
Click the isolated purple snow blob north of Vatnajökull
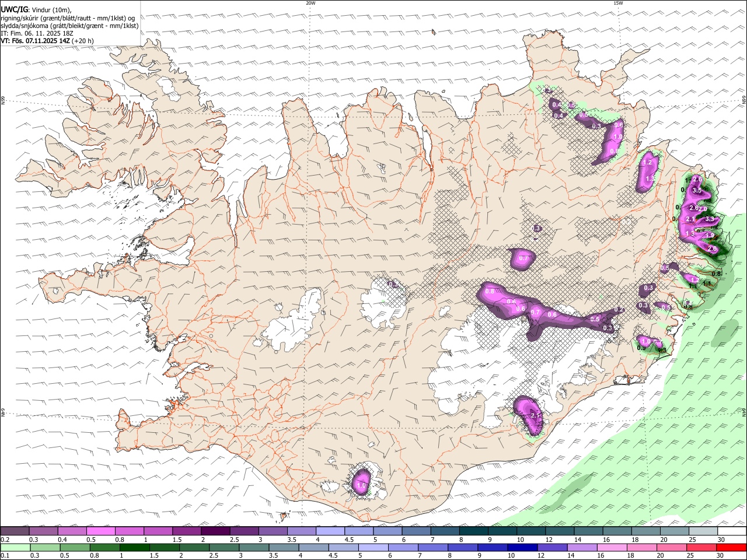click(x=522, y=258)
